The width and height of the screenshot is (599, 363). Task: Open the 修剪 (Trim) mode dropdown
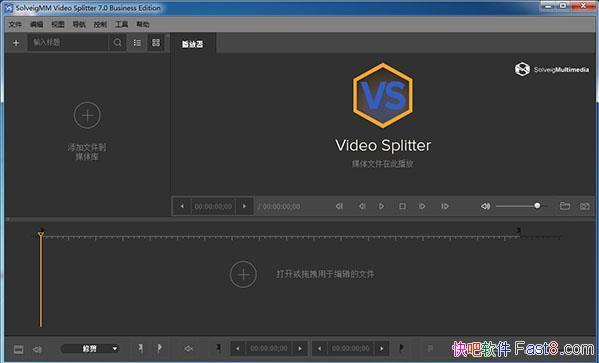coord(90,348)
